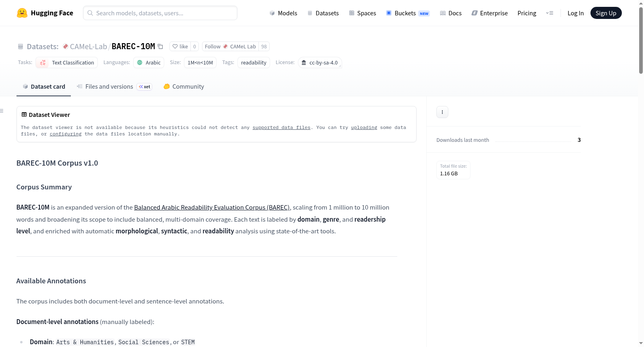
Task: Open the three-dot options menu
Action: click(x=442, y=112)
